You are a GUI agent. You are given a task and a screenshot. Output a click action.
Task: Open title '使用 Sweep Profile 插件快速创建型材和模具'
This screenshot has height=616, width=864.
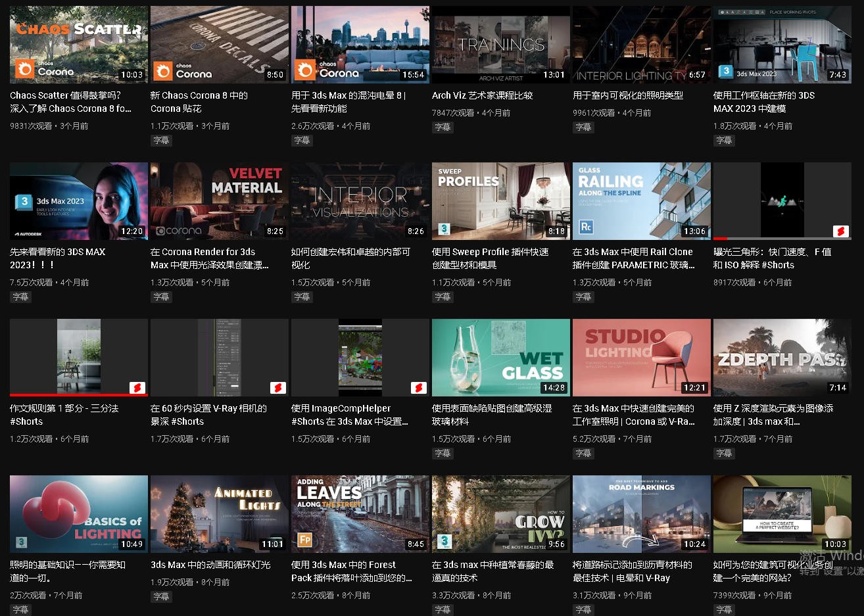491,258
